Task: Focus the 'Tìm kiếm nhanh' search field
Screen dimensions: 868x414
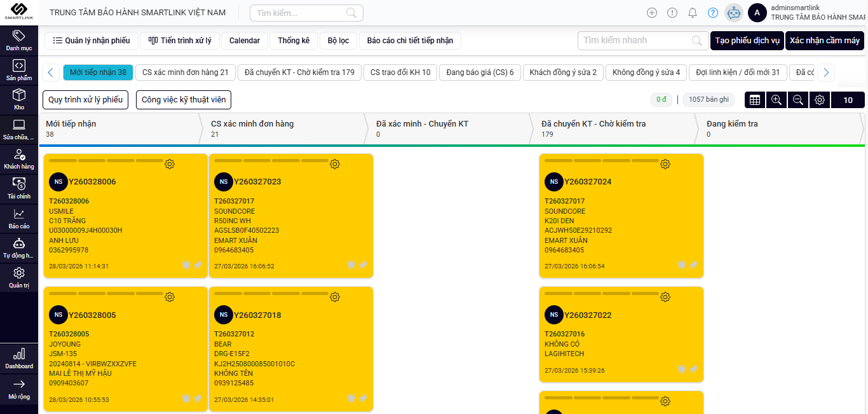Action: [x=635, y=41]
